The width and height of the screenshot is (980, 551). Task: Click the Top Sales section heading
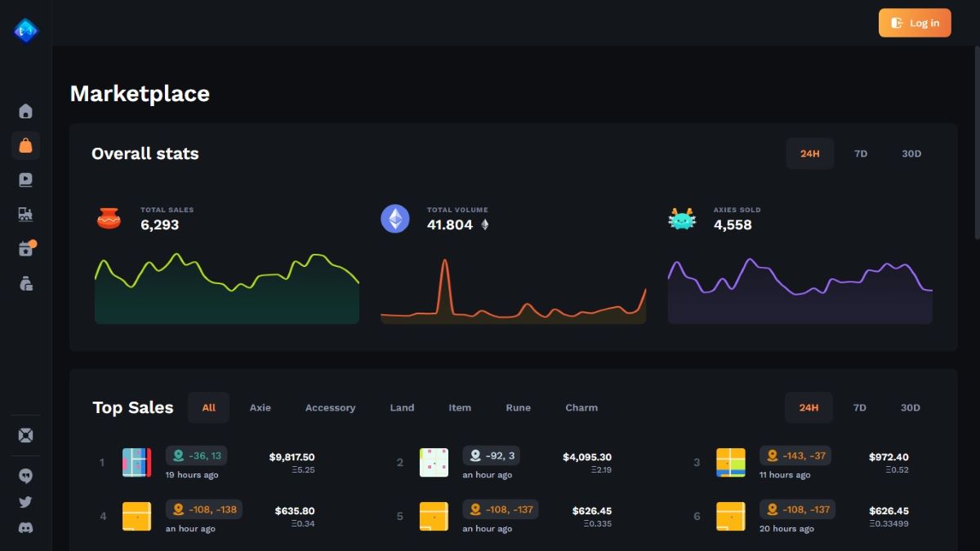(133, 407)
